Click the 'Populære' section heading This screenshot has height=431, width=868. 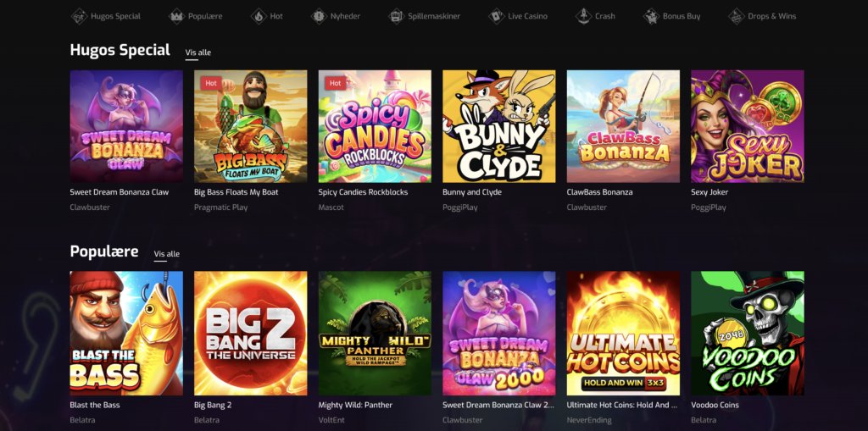(x=104, y=251)
